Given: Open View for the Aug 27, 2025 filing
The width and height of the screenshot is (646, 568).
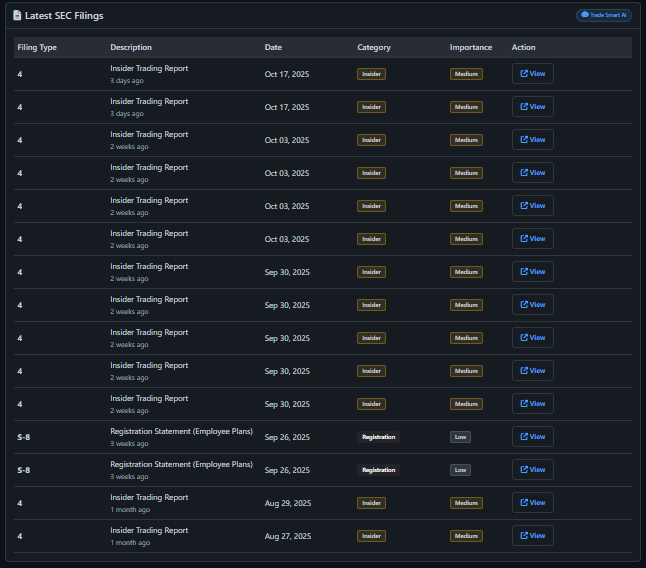Looking at the screenshot, I should (532, 536).
